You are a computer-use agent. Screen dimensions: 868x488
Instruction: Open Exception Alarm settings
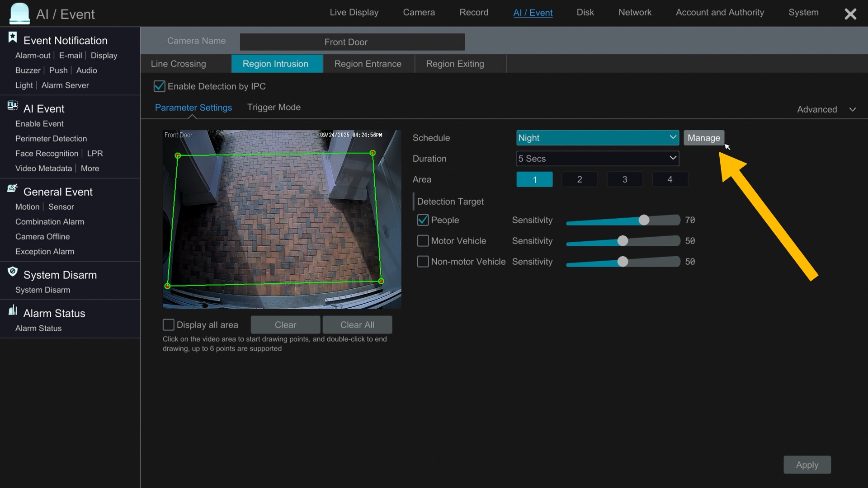[x=45, y=252]
